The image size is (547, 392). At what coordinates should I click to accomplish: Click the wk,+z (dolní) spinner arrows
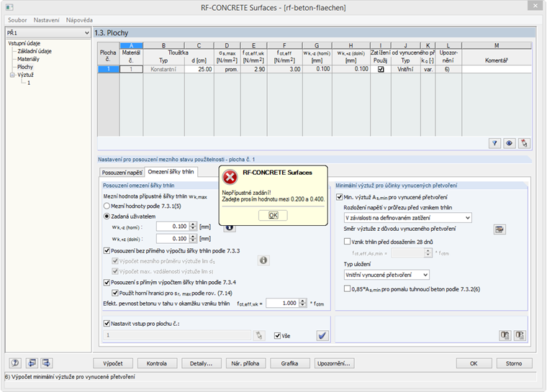click(x=194, y=239)
